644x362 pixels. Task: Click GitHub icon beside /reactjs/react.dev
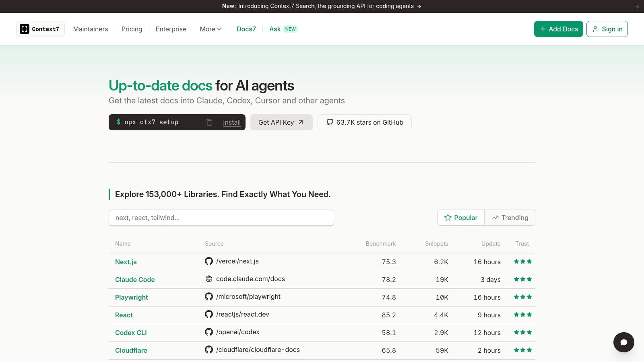(209, 314)
